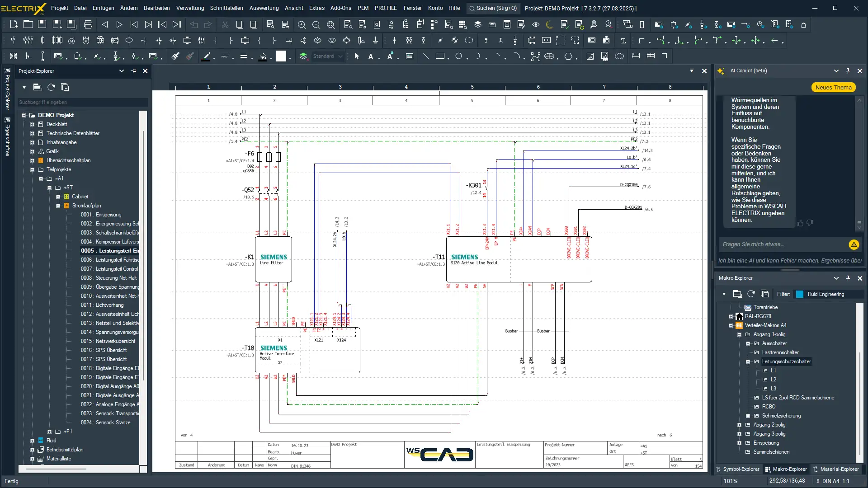This screenshot has width=868, height=488.
Task: Open the Auswertung menu
Action: (264, 8)
